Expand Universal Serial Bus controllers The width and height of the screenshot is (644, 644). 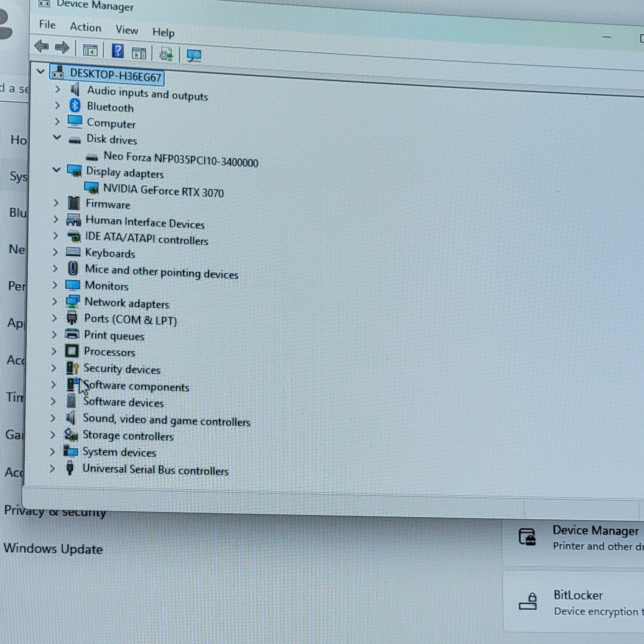(x=52, y=468)
